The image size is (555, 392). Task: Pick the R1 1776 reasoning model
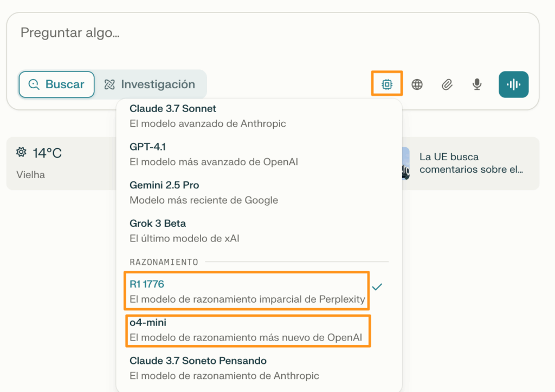click(259, 292)
